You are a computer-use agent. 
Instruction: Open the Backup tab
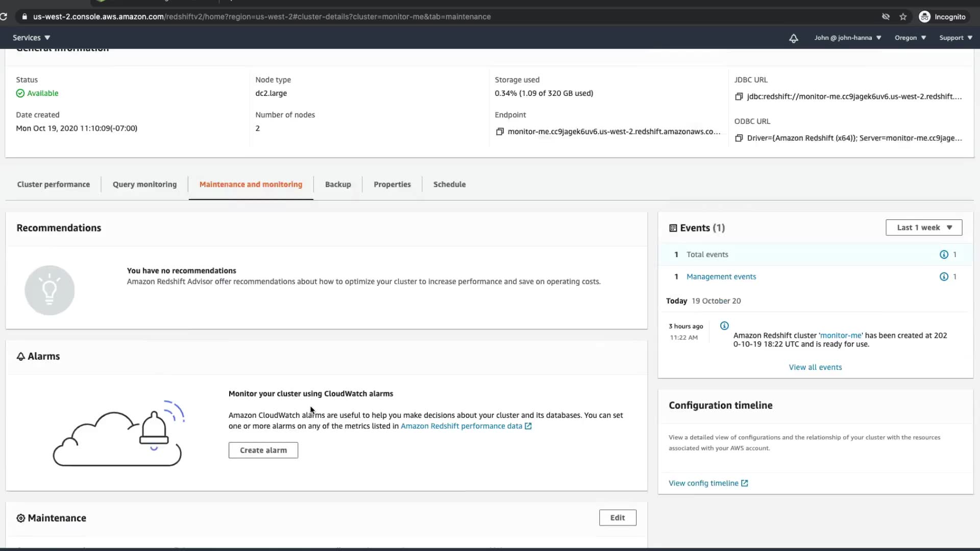(338, 184)
